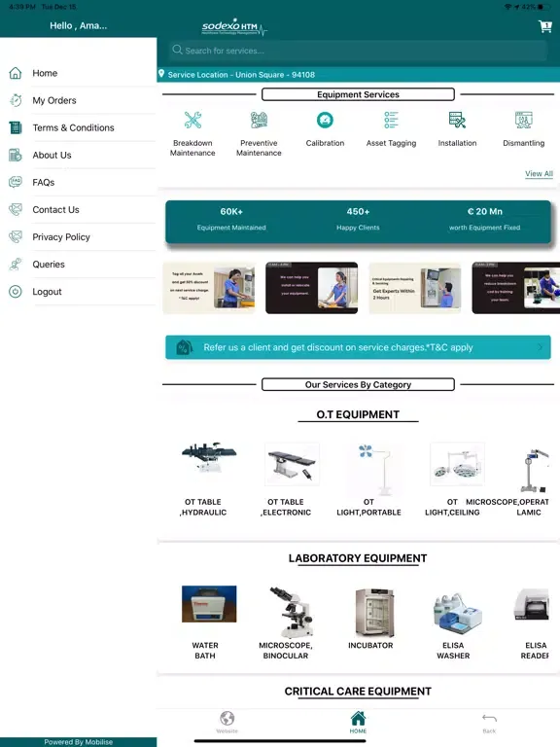560x747 pixels.
Task: Open the Website globe tab
Action: point(227,722)
